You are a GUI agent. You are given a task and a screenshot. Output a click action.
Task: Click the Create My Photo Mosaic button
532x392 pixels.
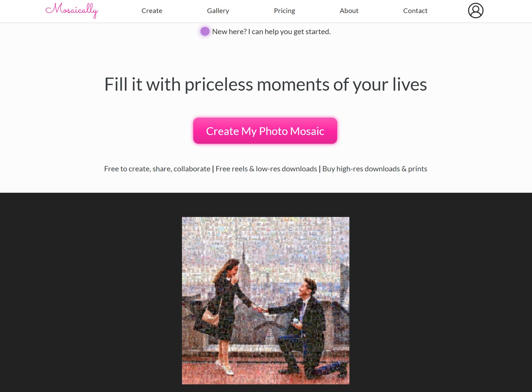click(x=265, y=131)
